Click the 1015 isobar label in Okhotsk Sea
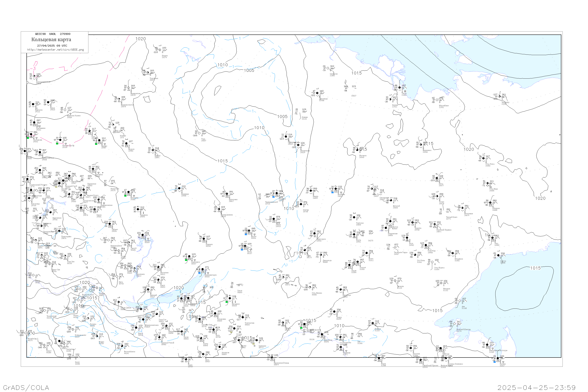Image resolution: width=588 pixels, height=392 pixels. coord(535,268)
